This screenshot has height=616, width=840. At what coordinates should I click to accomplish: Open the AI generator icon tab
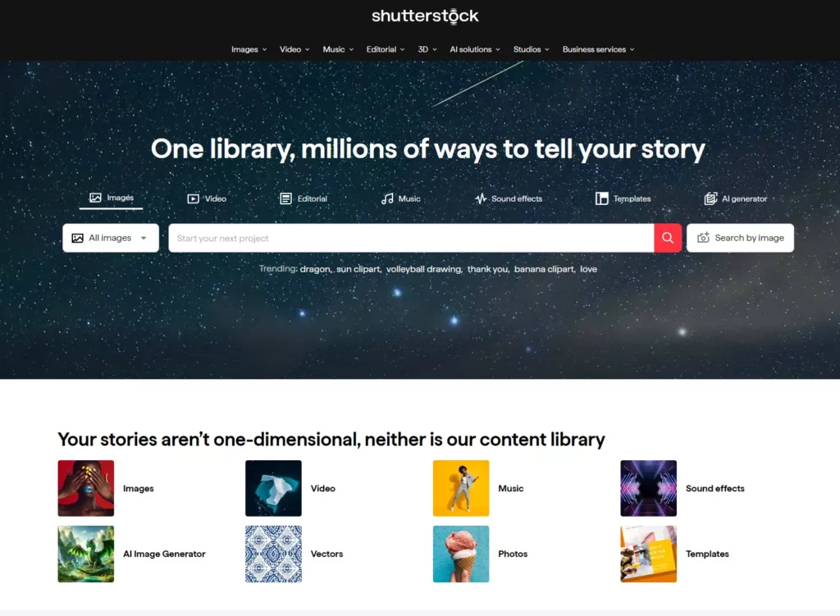click(x=710, y=198)
